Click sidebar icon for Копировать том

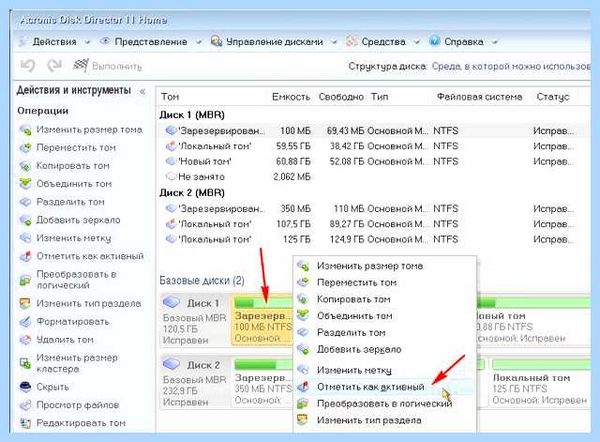pos(25,166)
